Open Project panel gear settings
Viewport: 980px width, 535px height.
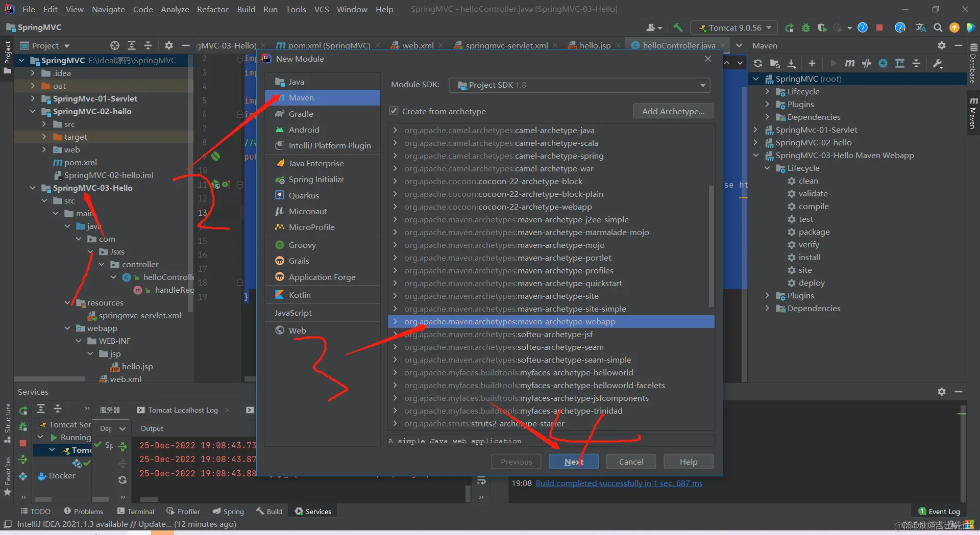tap(169, 45)
